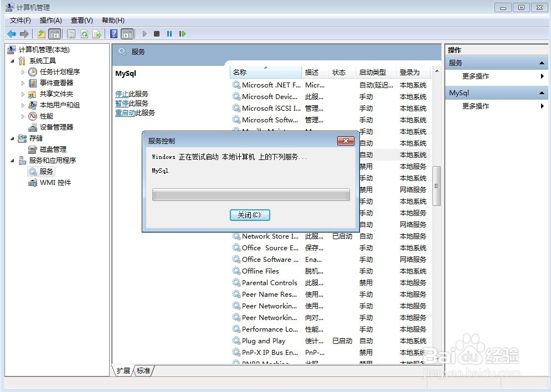Select 本地用户和组 tree node
The image size is (551, 392).
[60, 105]
